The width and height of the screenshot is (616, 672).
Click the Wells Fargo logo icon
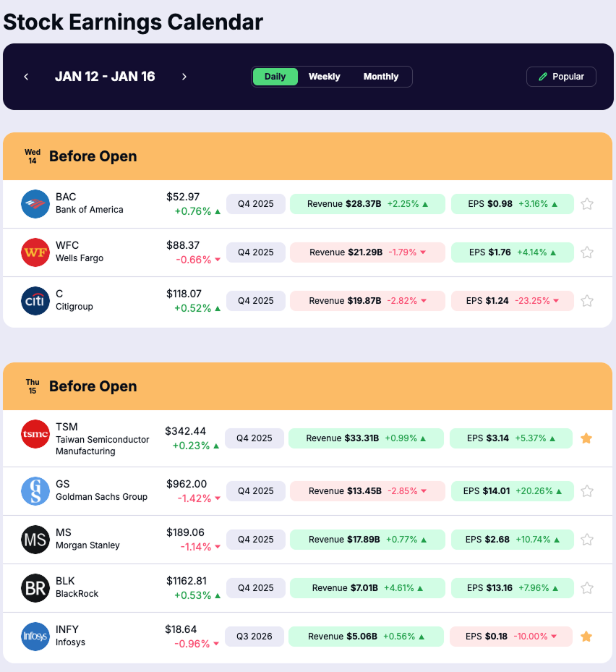click(35, 252)
